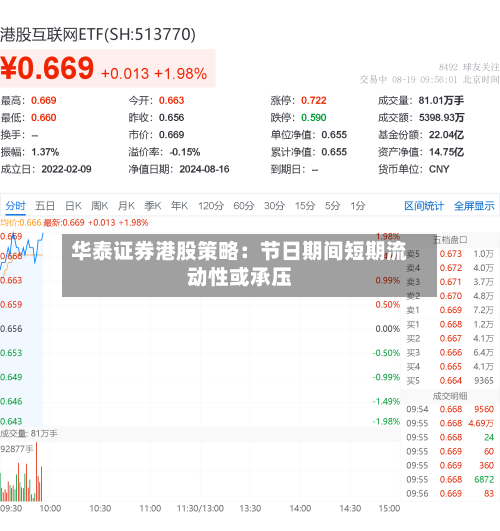Select the 15分 interval tab
Viewport: 500px width, 531px height.
305,206
